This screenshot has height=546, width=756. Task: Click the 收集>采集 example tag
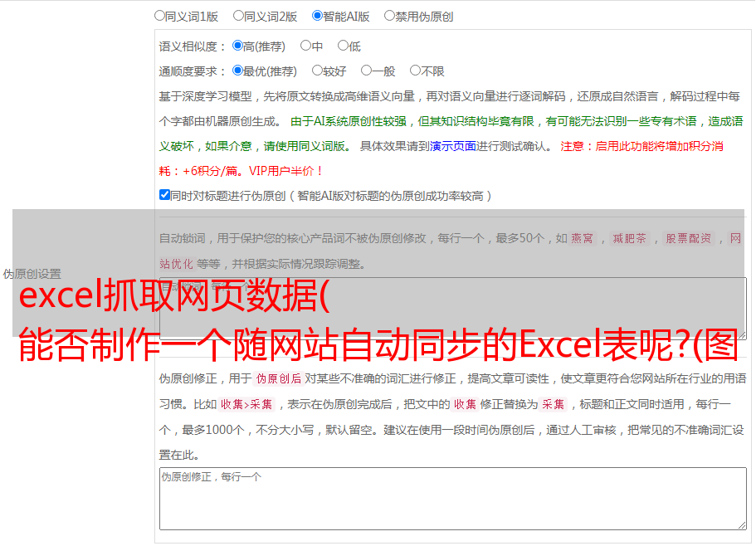[246, 404]
